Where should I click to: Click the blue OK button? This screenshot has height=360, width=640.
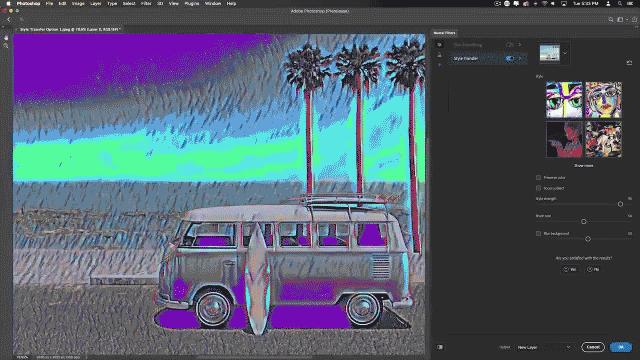click(621, 347)
